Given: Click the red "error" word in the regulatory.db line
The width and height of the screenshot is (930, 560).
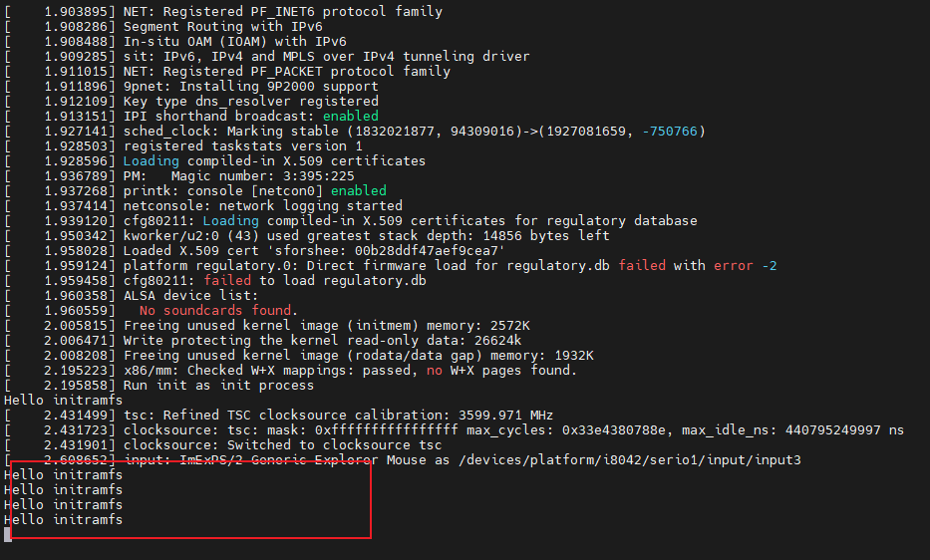Looking at the screenshot, I should pos(733,265).
